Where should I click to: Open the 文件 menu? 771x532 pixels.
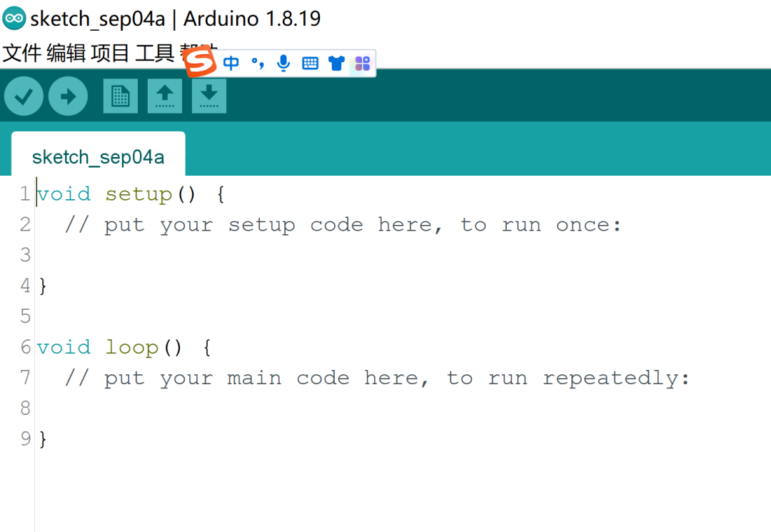(x=21, y=53)
